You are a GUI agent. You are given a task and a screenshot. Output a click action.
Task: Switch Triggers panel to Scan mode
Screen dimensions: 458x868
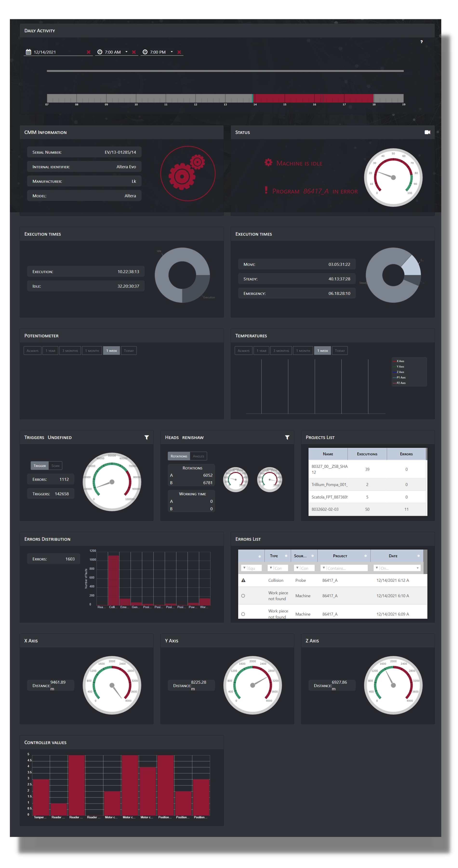point(55,466)
